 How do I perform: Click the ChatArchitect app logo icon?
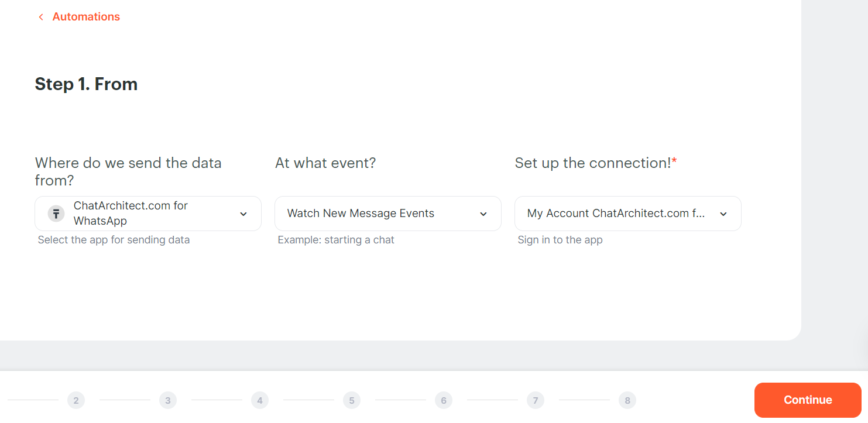56,214
